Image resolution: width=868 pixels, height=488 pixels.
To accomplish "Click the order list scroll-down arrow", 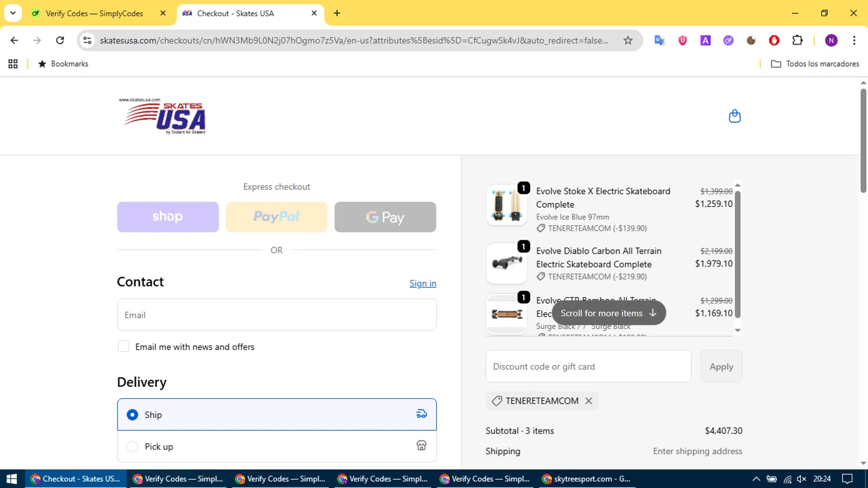I will 737,331.
